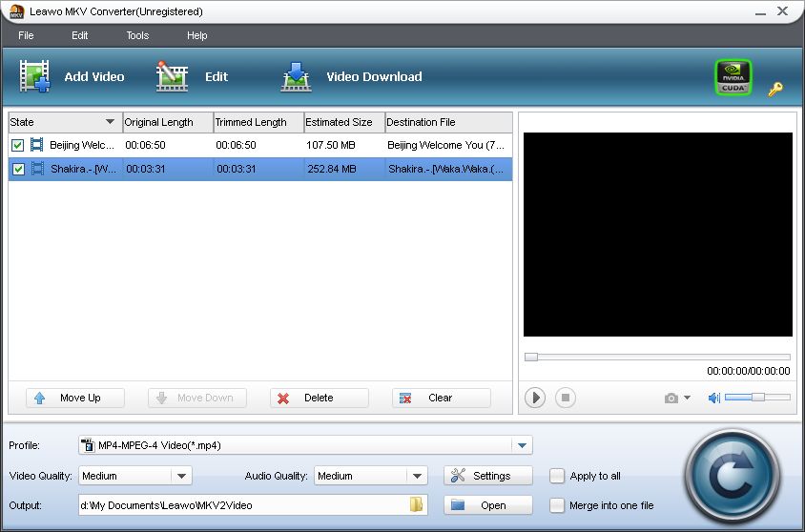Click the camera snapshot icon
Image resolution: width=805 pixels, height=532 pixels.
(671, 399)
